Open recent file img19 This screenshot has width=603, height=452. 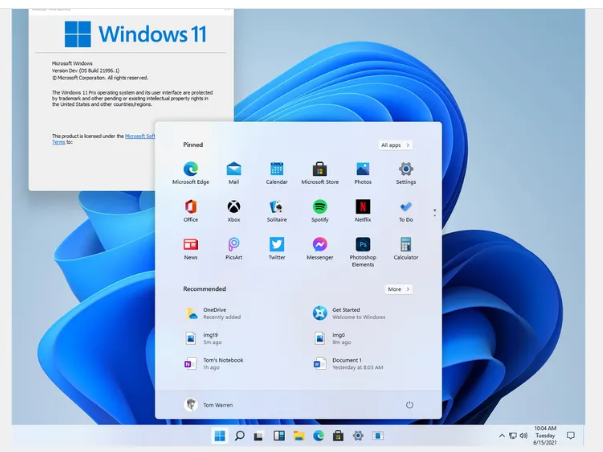click(203, 339)
